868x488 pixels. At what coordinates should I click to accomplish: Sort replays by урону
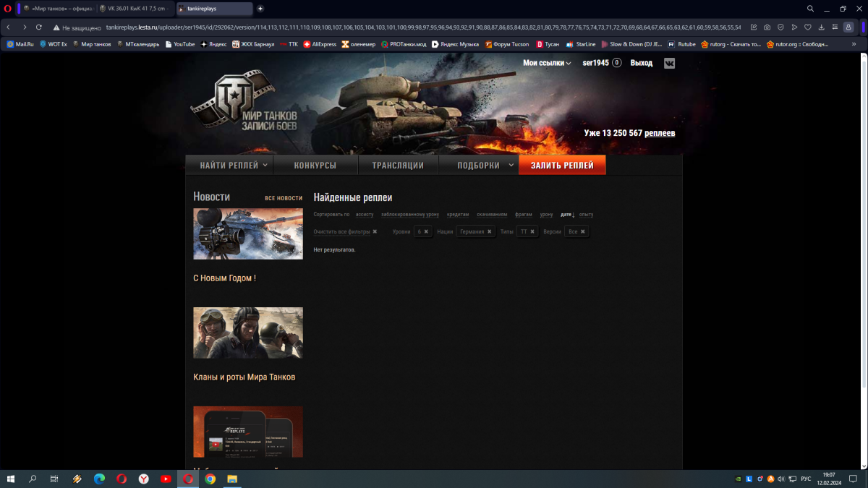pos(546,215)
